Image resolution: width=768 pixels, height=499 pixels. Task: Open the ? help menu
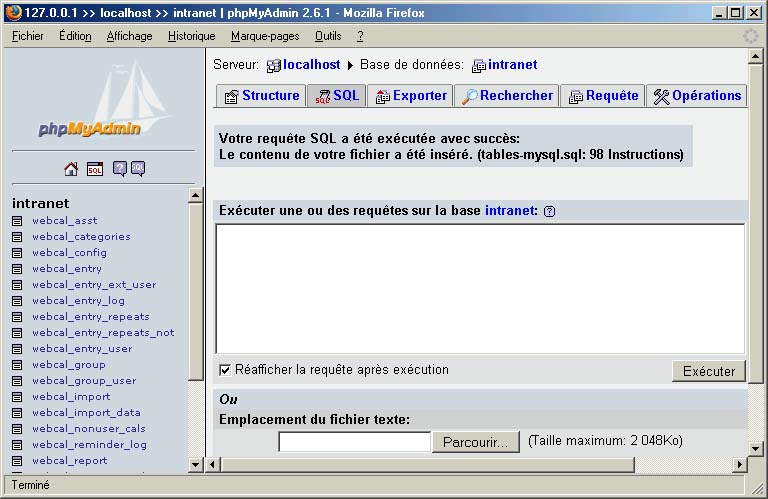click(x=360, y=36)
